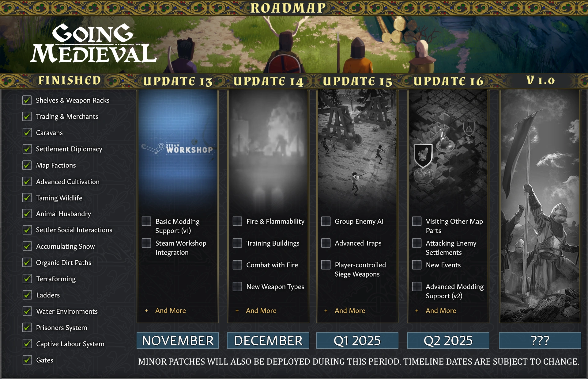Click the NOVEMBER date button
The width and height of the screenshot is (588, 379).
[178, 340]
